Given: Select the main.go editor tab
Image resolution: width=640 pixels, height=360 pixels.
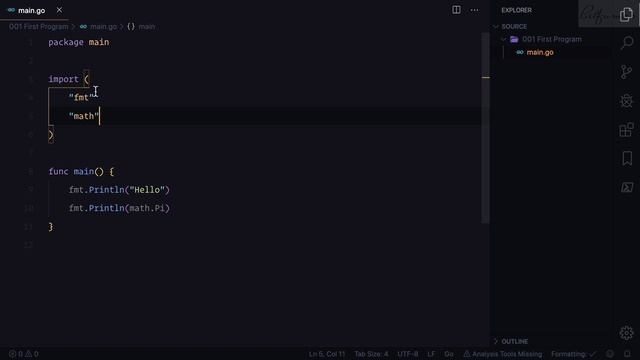Looking at the screenshot, I should (34, 10).
